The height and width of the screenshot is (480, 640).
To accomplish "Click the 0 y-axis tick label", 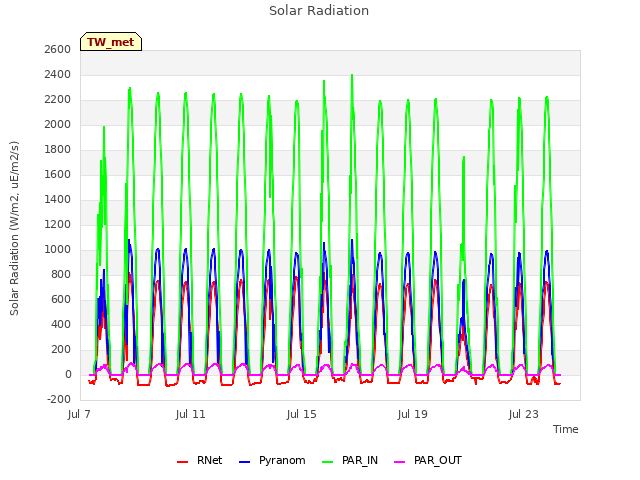I will tap(68, 375).
